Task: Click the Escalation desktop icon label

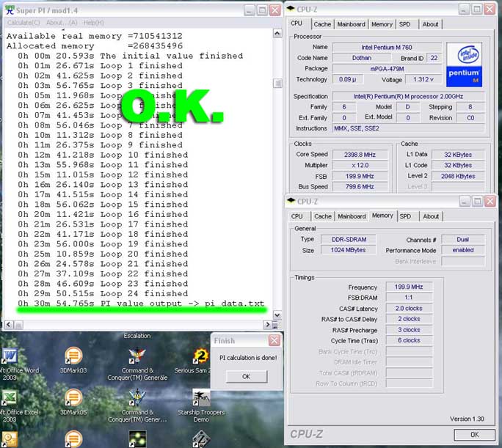Action: pyautogui.click(x=137, y=336)
